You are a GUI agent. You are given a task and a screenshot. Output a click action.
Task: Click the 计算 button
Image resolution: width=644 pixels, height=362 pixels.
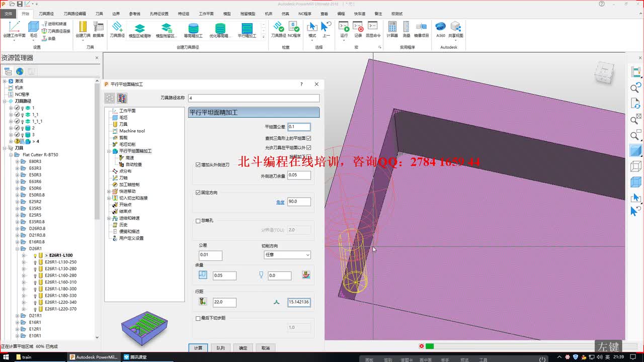pos(198,348)
